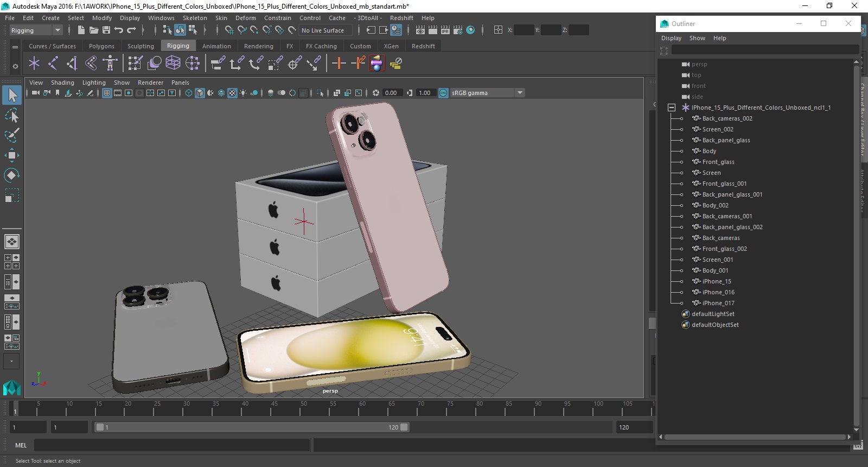This screenshot has width=868, height=467.
Task: Open Render View with the clapperboard eye icon
Action: (x=420, y=30)
